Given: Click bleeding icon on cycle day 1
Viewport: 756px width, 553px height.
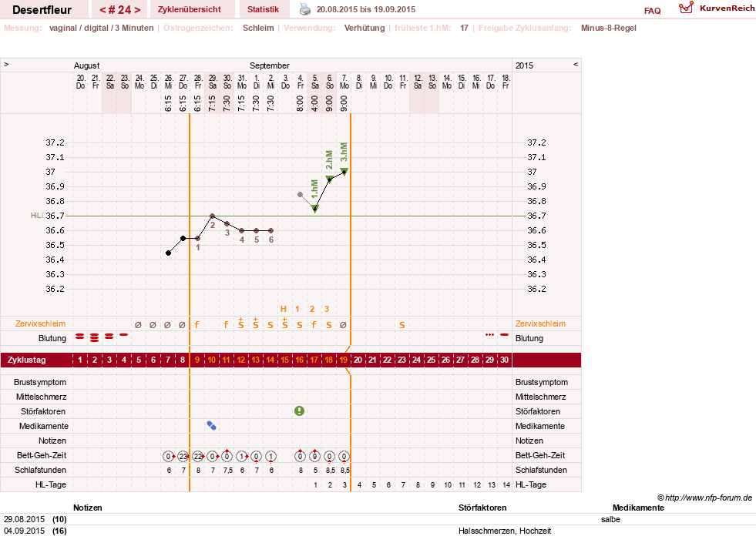Looking at the screenshot, I should pyautogui.click(x=80, y=337).
